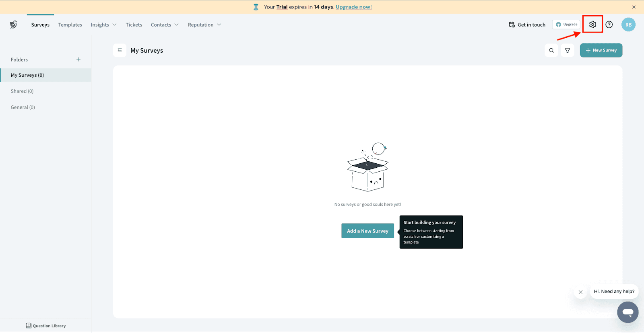Screen dimensions: 644x333
Task: Go to the Tickets tab
Action: tap(134, 25)
